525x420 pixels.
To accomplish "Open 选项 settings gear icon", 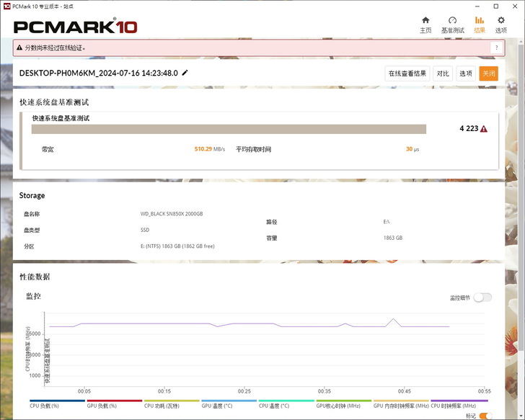I will [501, 24].
